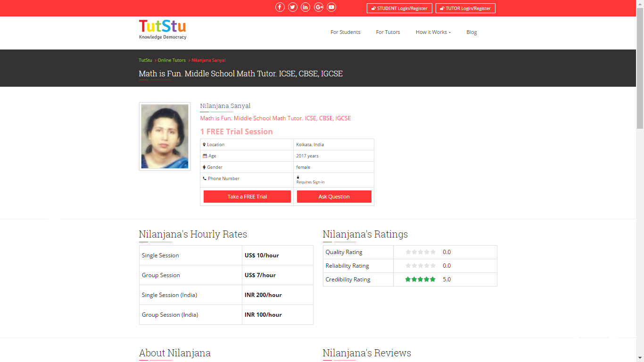This screenshot has height=362, width=644.
Task: Click the Quality Rating stars to rate
Action: (420, 252)
